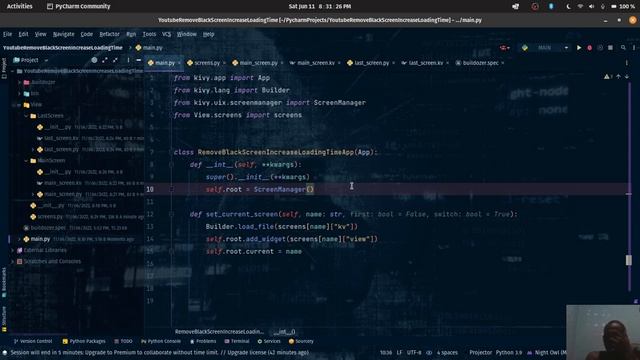The image size is (640, 360).
Task: Click the select opened file target icon
Action: [x=94, y=60]
